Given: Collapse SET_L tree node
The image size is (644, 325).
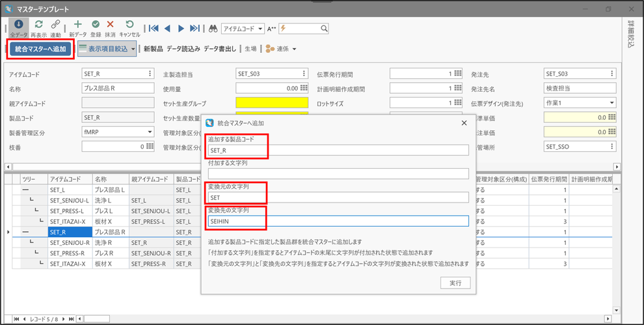Looking at the screenshot, I should coord(25,190).
